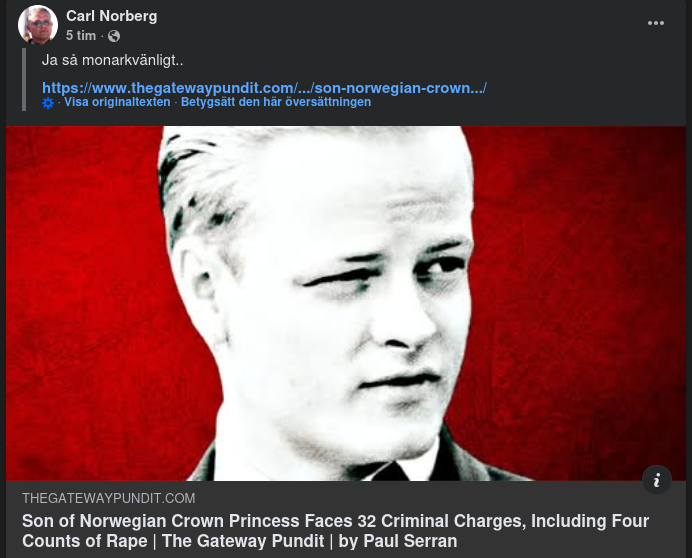Image resolution: width=692 pixels, height=558 pixels.
Task: Open the three-dot post options menu
Action: 655,23
